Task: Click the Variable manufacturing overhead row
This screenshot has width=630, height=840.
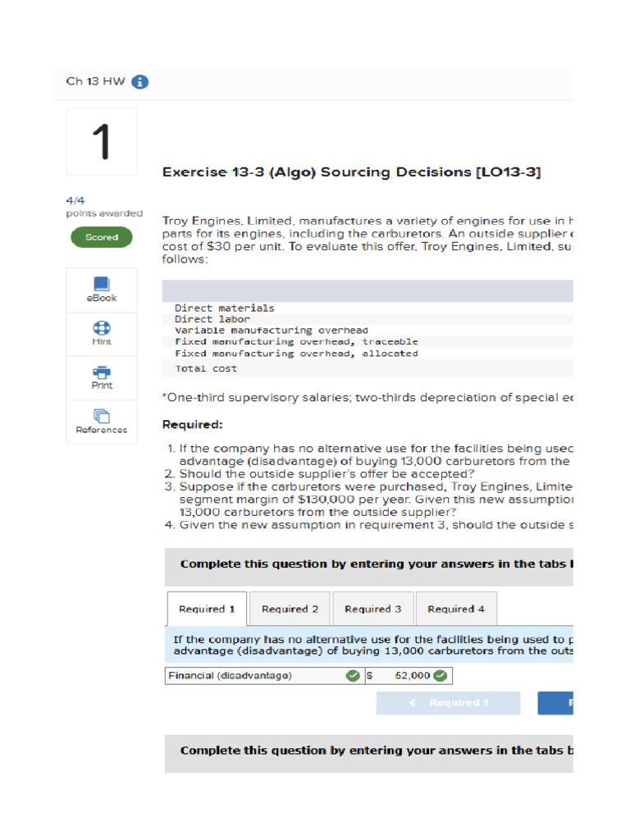Action: click(367, 331)
